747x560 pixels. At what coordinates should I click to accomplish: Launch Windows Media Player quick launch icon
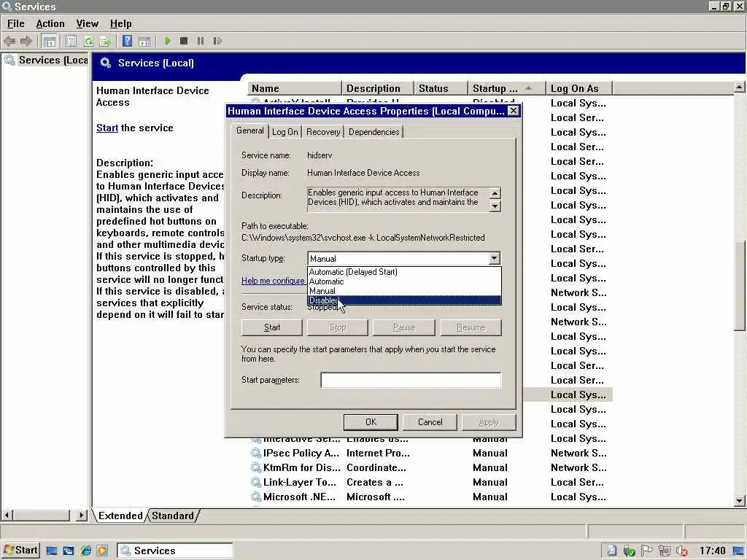102,551
